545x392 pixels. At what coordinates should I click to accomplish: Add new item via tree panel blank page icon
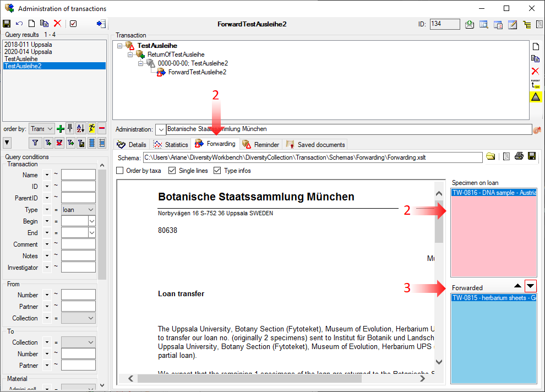pos(536,47)
